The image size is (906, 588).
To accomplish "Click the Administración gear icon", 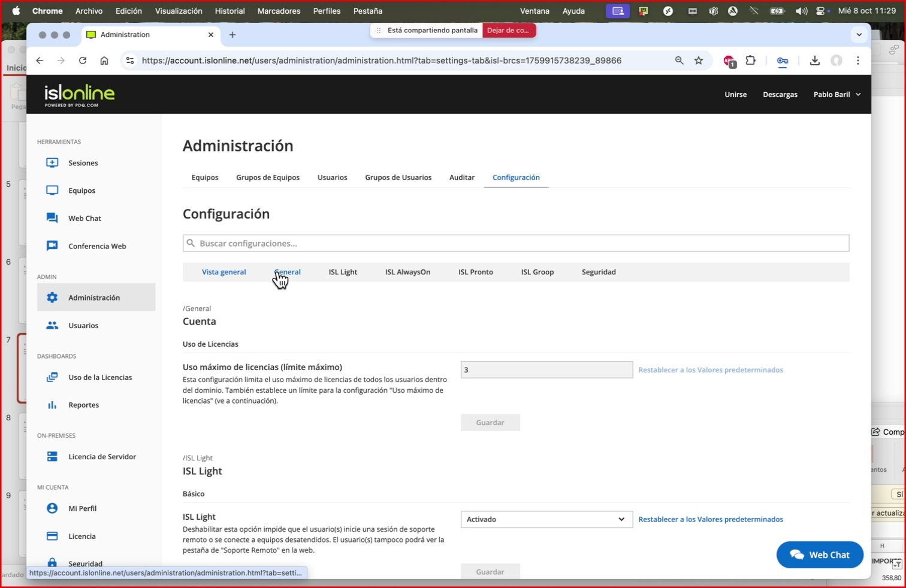I will click(52, 297).
